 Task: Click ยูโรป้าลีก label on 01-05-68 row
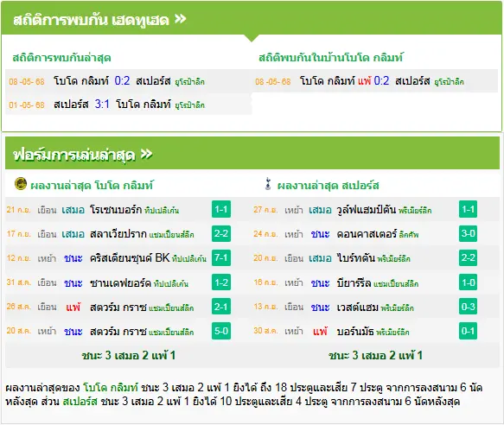click(189, 105)
